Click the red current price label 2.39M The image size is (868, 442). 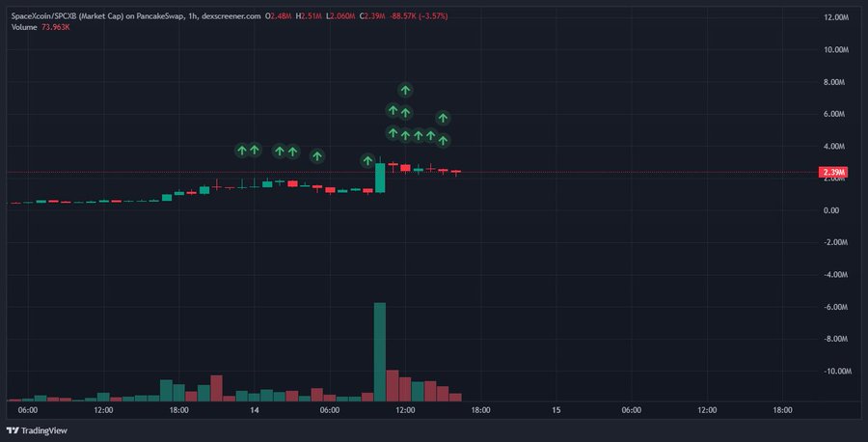pos(833,172)
